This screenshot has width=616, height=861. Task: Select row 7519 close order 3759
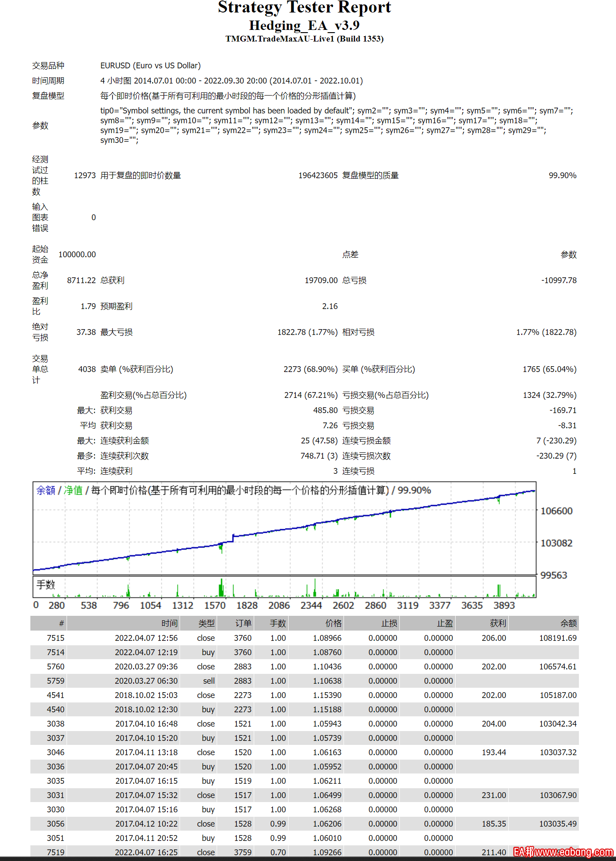[x=305, y=852]
